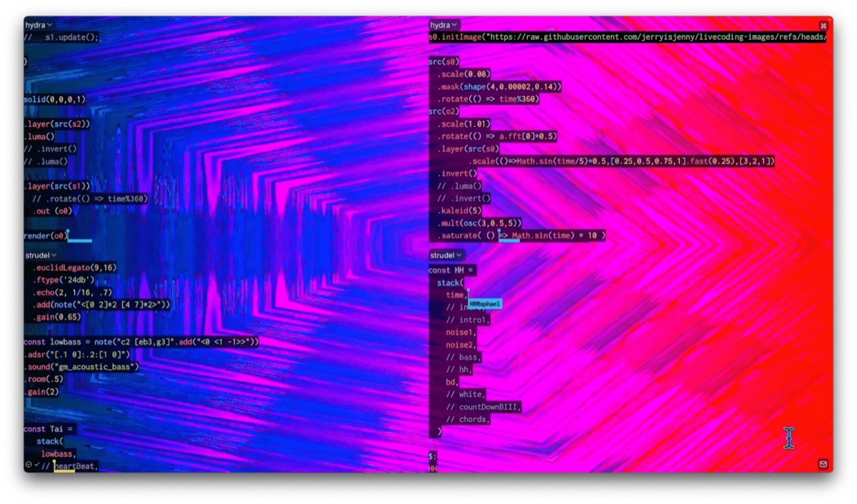Click the line '.scale(0.08)'

click(x=464, y=74)
